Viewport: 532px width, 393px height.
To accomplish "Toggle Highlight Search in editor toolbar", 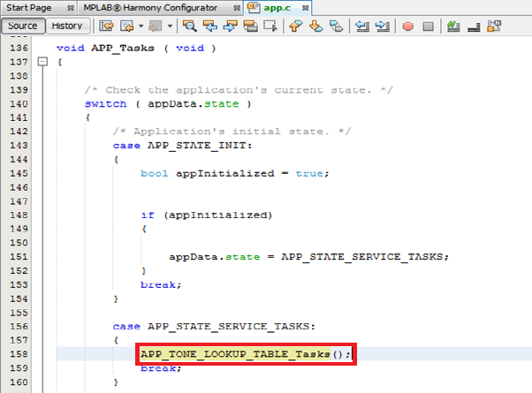I will click(x=251, y=26).
